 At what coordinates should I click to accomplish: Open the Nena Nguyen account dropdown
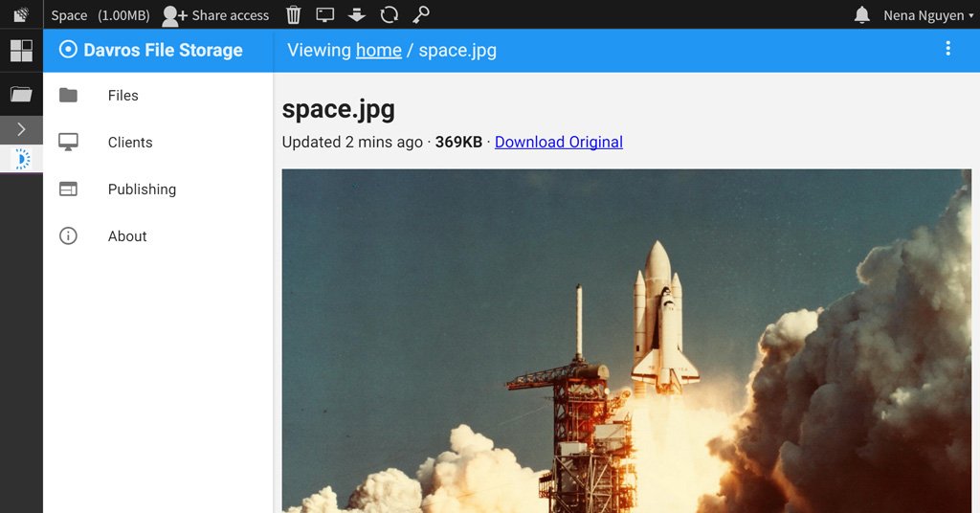928,15
